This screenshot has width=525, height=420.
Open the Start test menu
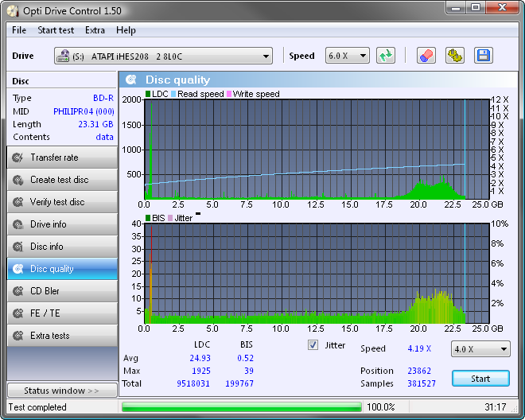[x=56, y=30]
